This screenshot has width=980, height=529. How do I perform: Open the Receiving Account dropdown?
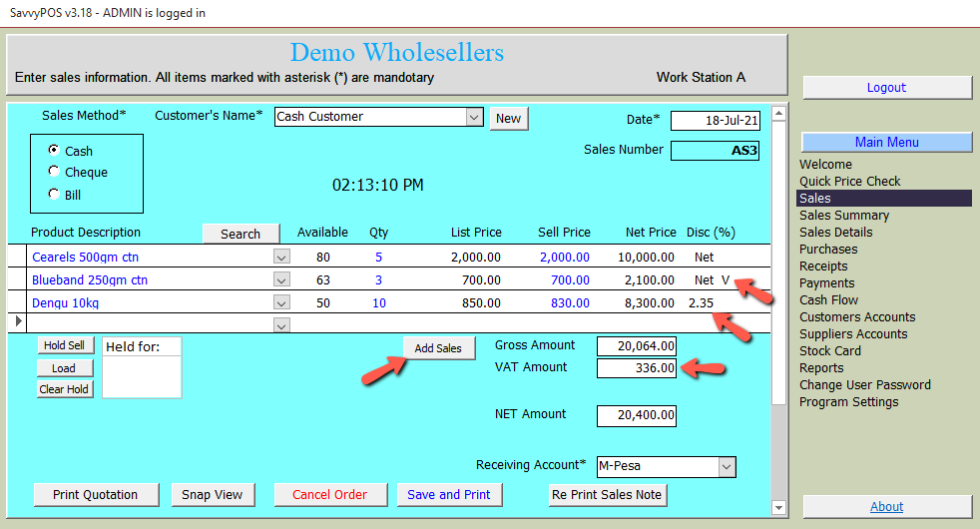pos(726,466)
